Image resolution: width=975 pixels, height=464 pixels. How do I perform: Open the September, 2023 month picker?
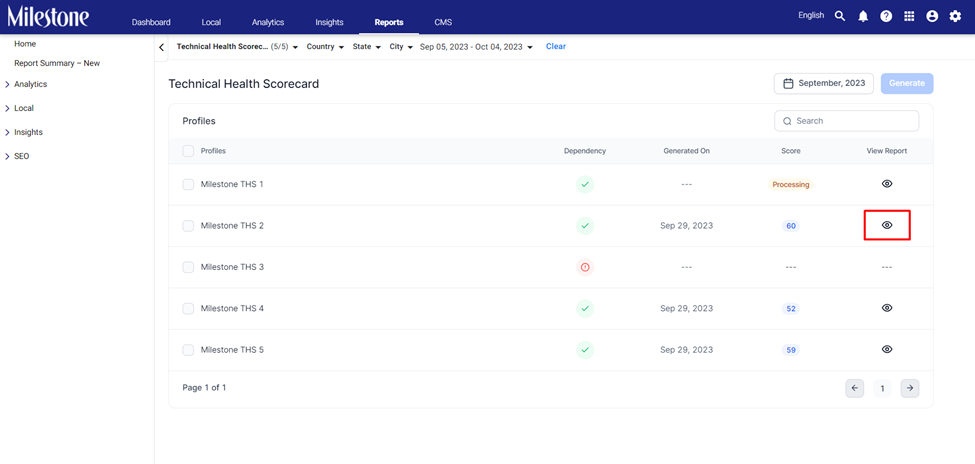[824, 83]
